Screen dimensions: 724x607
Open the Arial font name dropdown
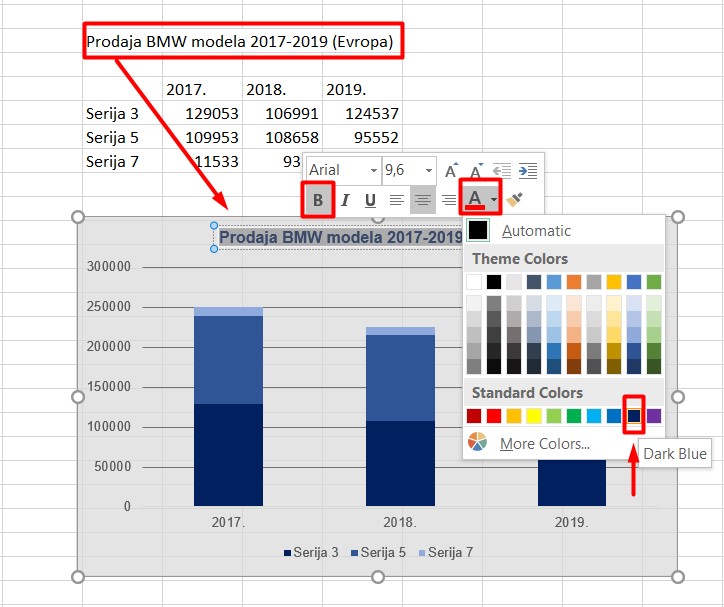(x=374, y=171)
